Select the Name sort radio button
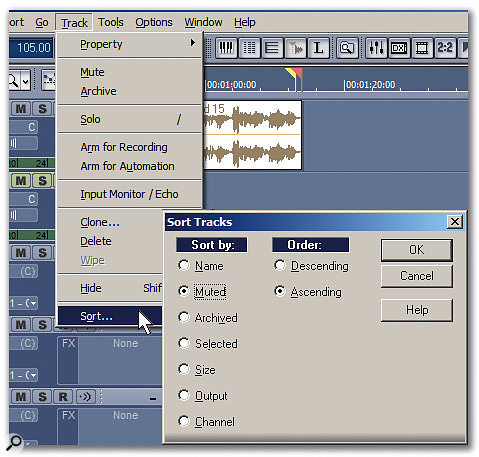The width and height of the screenshot is (479, 457). 184,265
